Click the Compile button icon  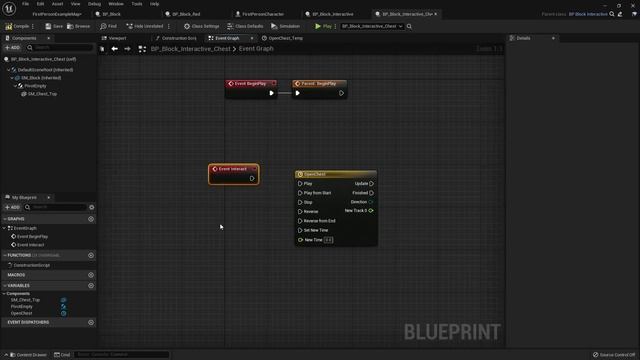[9, 26]
